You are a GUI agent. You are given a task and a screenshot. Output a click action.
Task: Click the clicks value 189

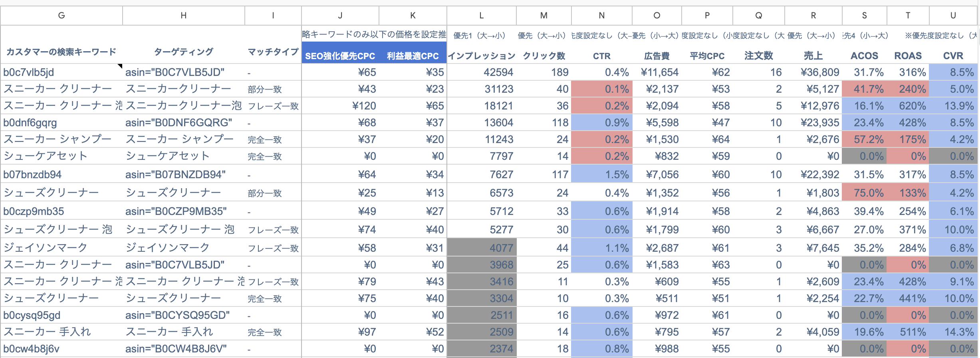[544, 72]
